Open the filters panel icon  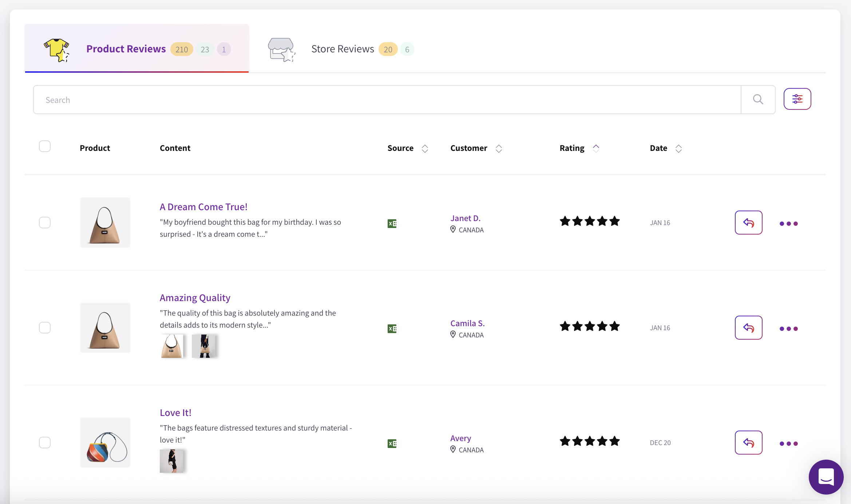point(797,99)
